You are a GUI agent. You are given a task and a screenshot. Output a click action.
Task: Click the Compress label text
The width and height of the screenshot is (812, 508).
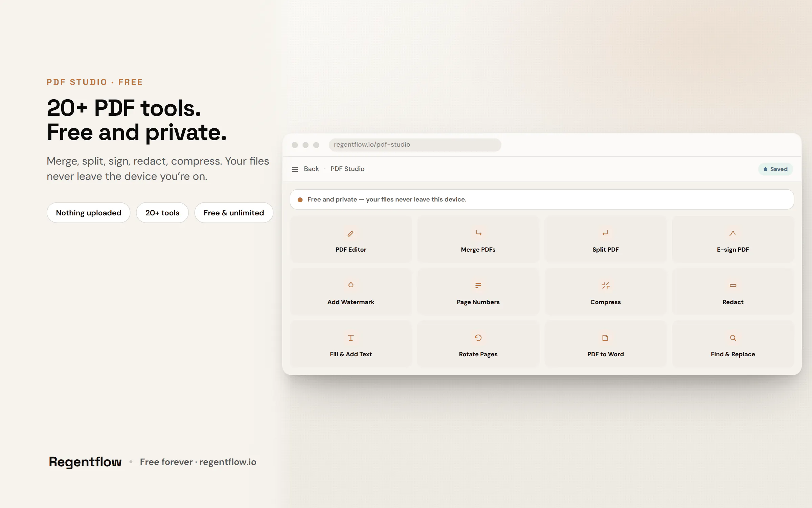(605, 302)
